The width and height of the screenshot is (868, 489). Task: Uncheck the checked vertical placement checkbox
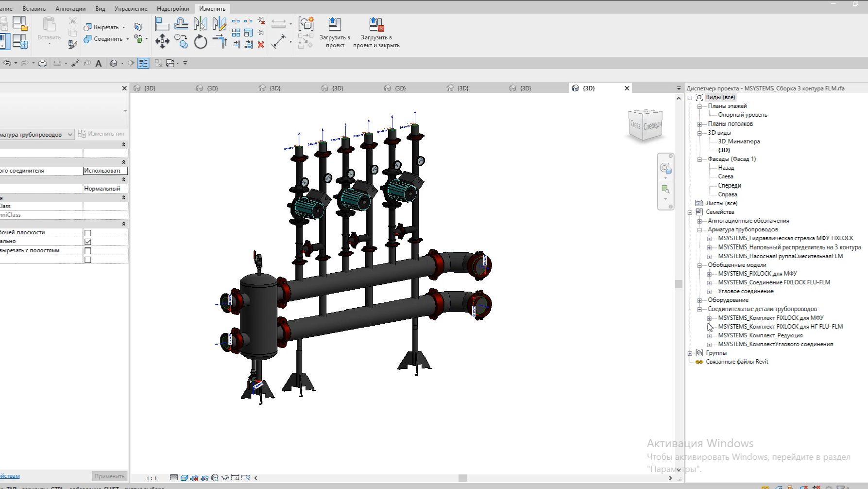[88, 242]
